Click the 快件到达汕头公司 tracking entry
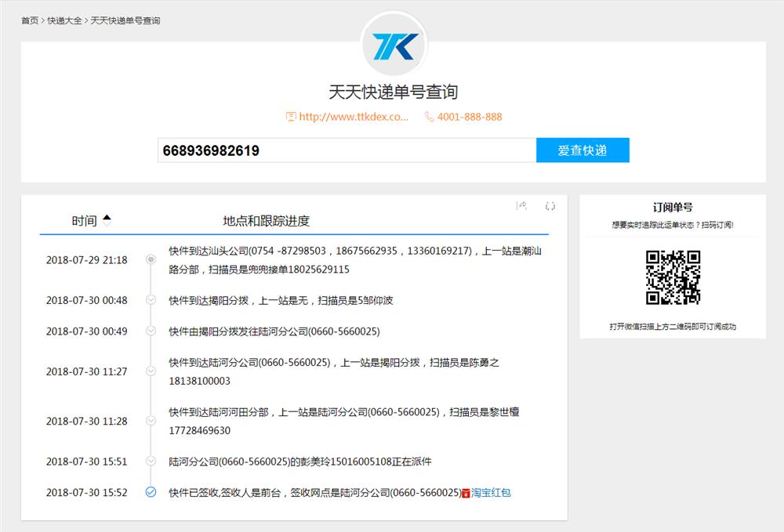The height and width of the screenshot is (532, 784). 355,260
